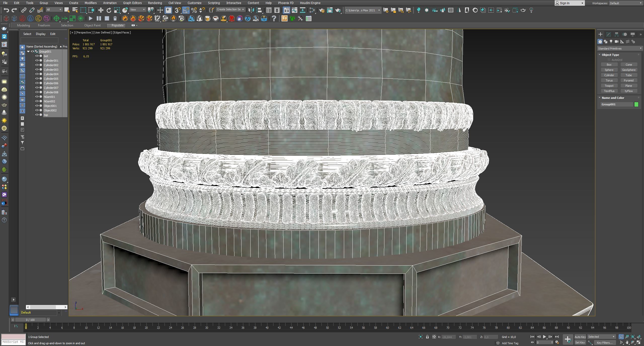Image resolution: width=644 pixels, height=346 pixels.
Task: Open the Standard Primitives dropdown
Action: coord(619,49)
